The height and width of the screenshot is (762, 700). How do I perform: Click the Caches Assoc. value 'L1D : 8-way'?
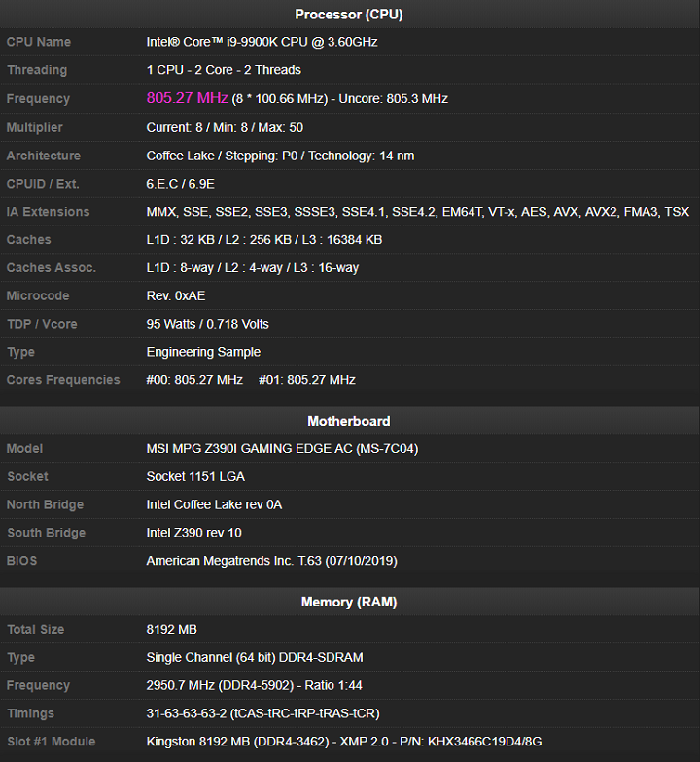pyautogui.click(x=180, y=268)
